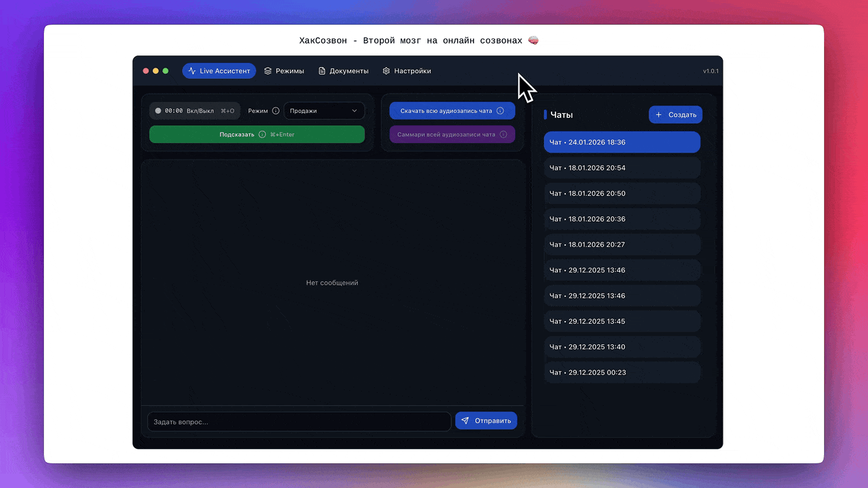Open chat from 18.01.2026 20:54

coord(622,168)
